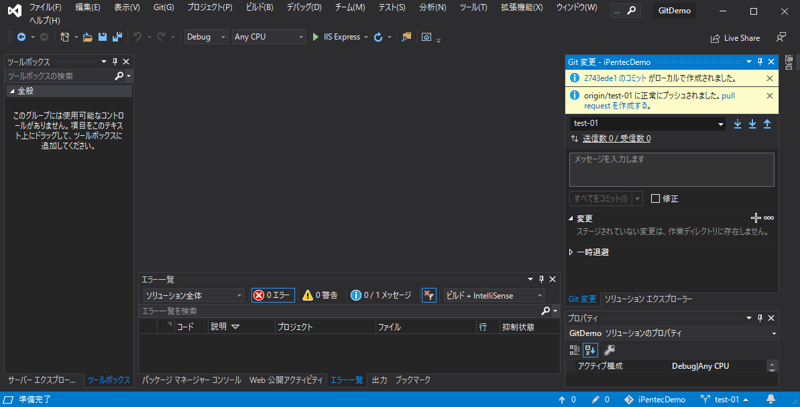
Task: Open the commit all dropdown arrow
Action: click(637, 198)
